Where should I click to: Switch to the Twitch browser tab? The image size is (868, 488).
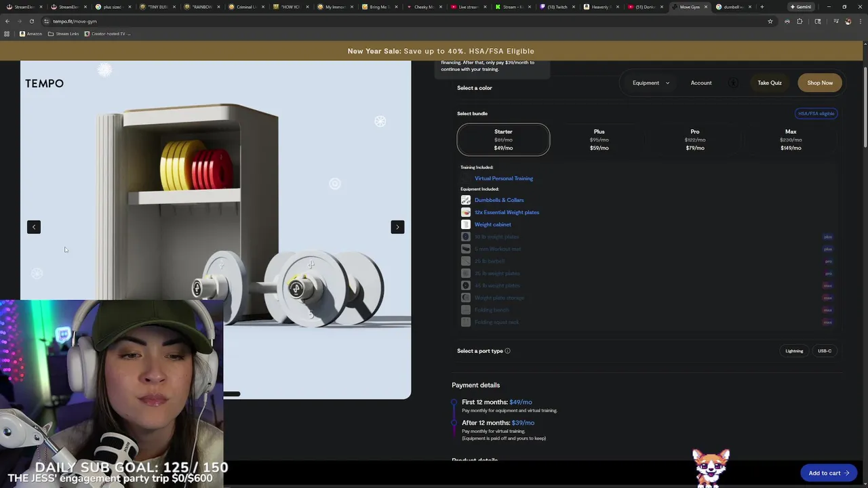click(558, 7)
